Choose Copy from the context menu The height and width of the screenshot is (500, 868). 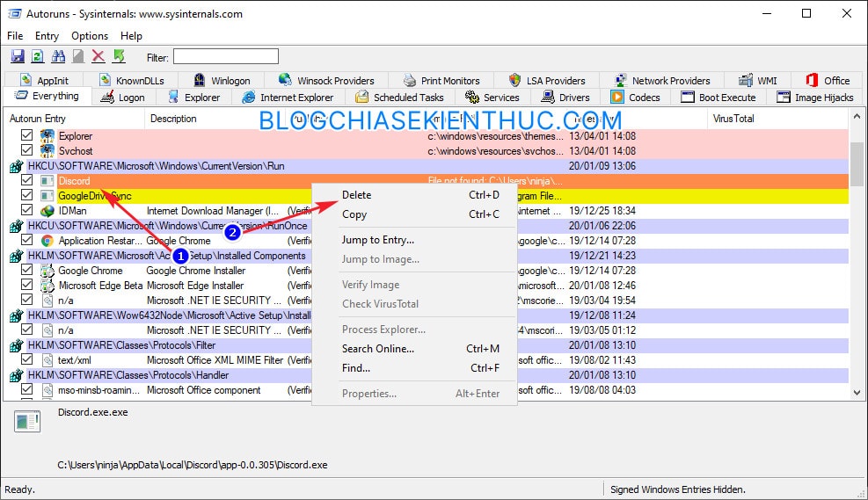point(414,214)
